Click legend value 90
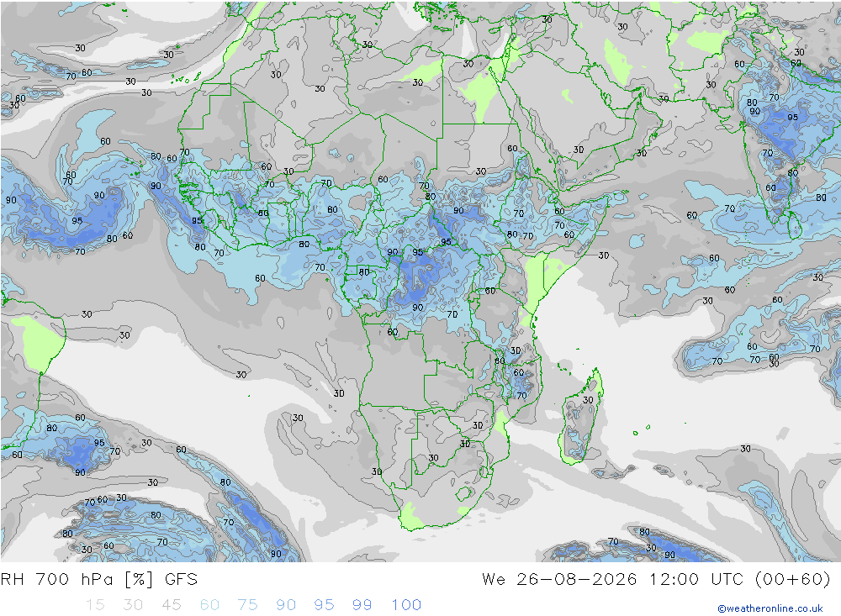This screenshot has height=616, width=841. 286,605
